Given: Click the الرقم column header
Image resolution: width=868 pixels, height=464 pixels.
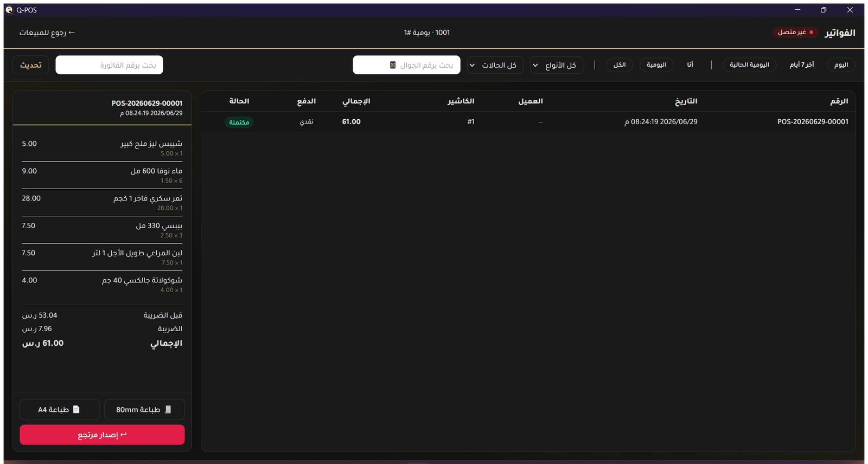Looking at the screenshot, I should [839, 101].
